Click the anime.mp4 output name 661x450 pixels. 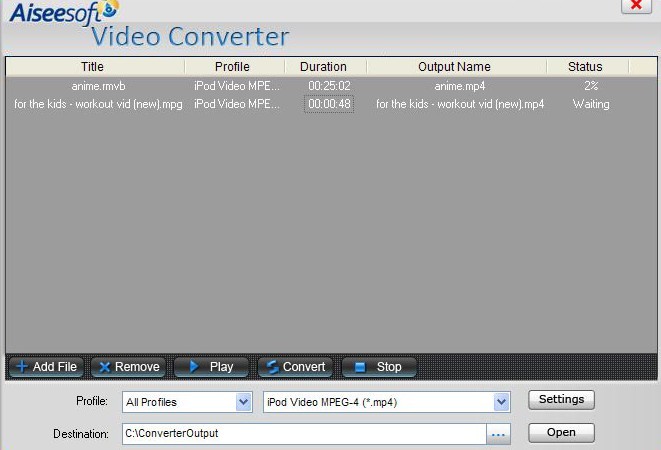pos(460,86)
